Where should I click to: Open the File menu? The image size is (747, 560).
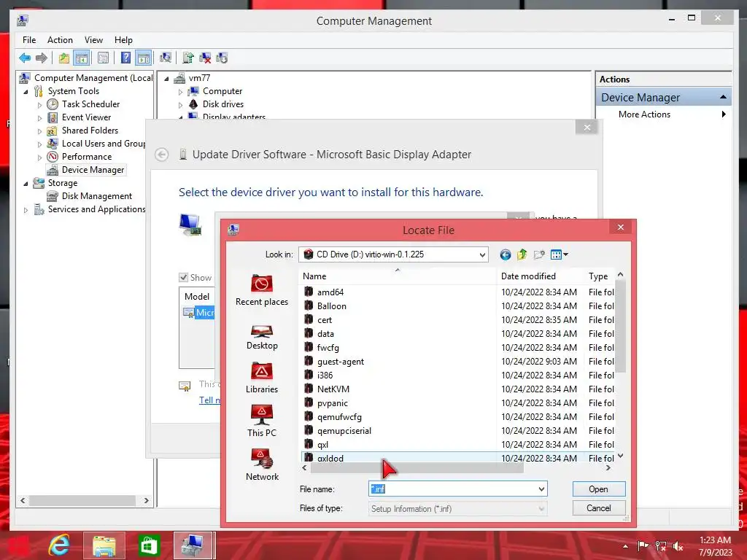29,40
